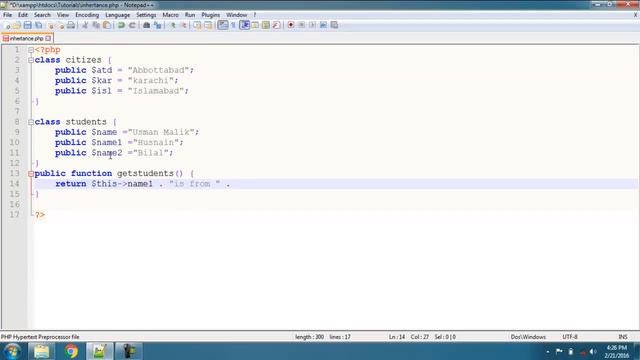
Task: Open the Encoding menu
Action: (87, 15)
